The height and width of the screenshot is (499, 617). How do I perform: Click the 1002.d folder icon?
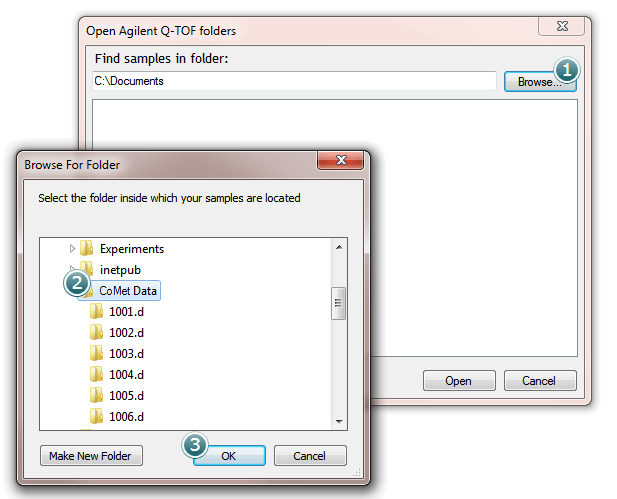point(96,332)
